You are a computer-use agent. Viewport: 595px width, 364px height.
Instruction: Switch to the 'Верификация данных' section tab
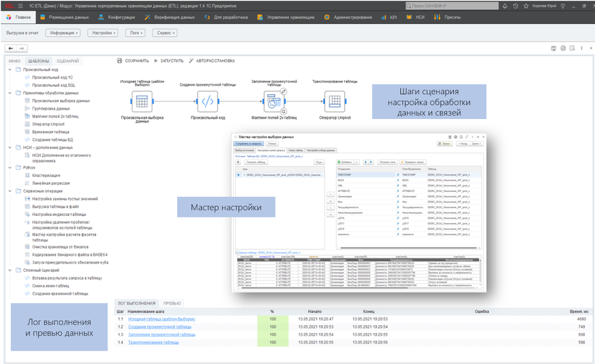pos(173,17)
